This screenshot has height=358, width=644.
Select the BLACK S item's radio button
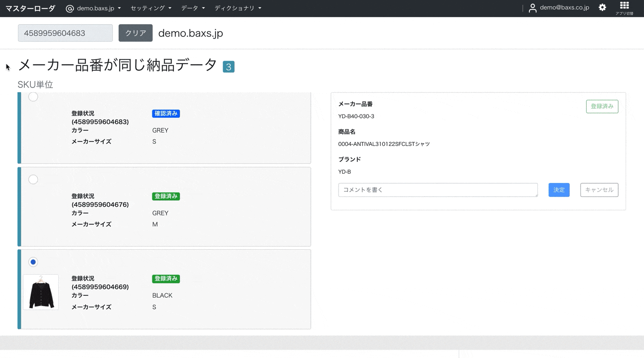[x=33, y=262]
